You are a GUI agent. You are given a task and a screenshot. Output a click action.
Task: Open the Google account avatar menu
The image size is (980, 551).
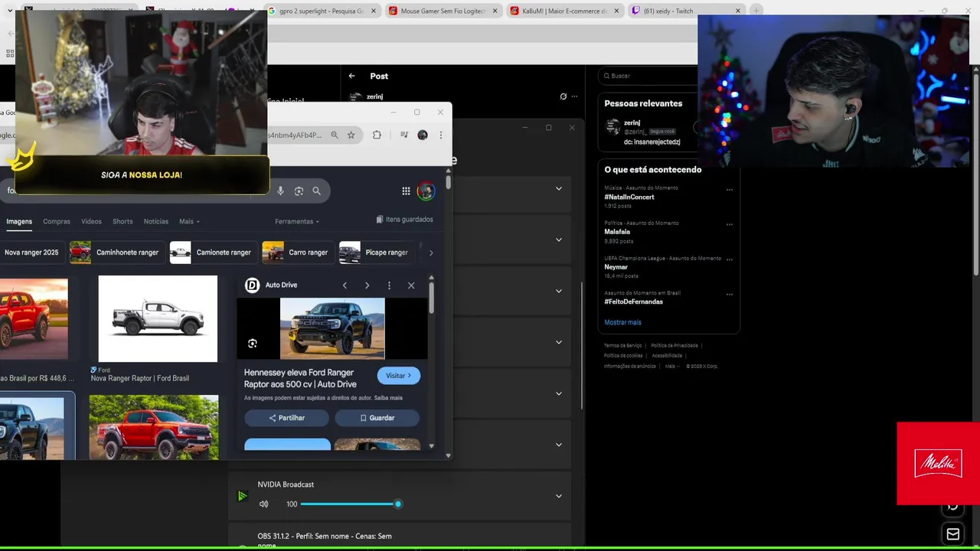pyautogui.click(x=426, y=191)
